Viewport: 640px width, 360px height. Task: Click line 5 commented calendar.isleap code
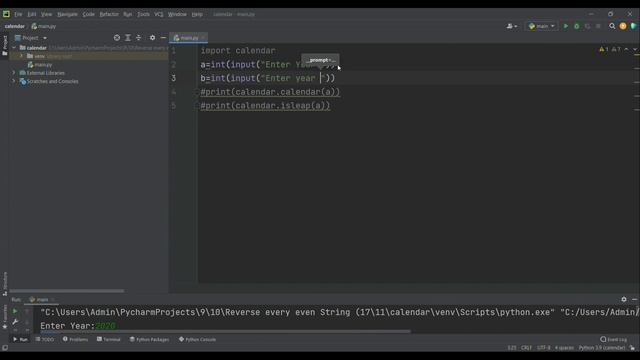265,106
